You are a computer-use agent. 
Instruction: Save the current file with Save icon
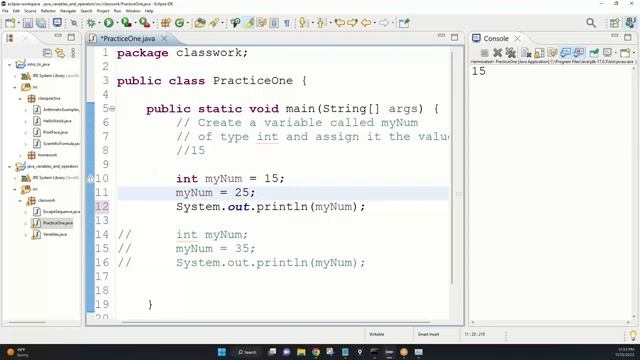click(28, 23)
